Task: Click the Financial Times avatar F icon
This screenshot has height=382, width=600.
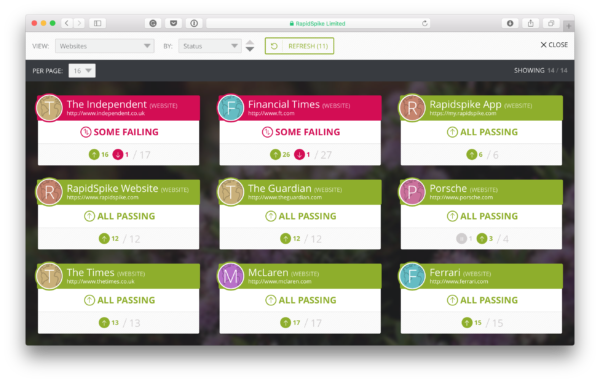Action: 231,108
